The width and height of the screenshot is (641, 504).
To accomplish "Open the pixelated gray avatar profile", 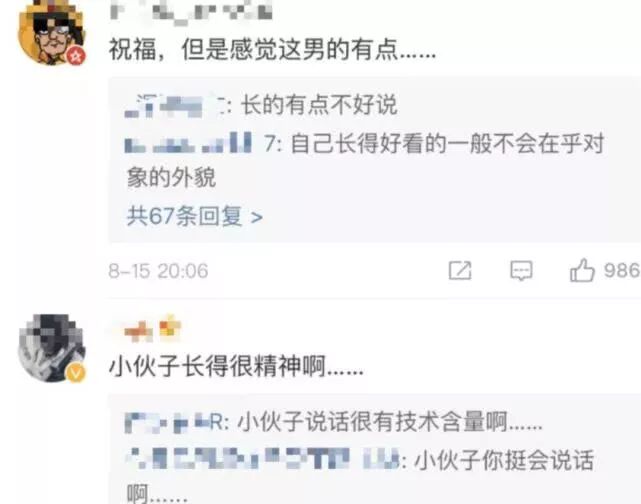I will point(51,348).
